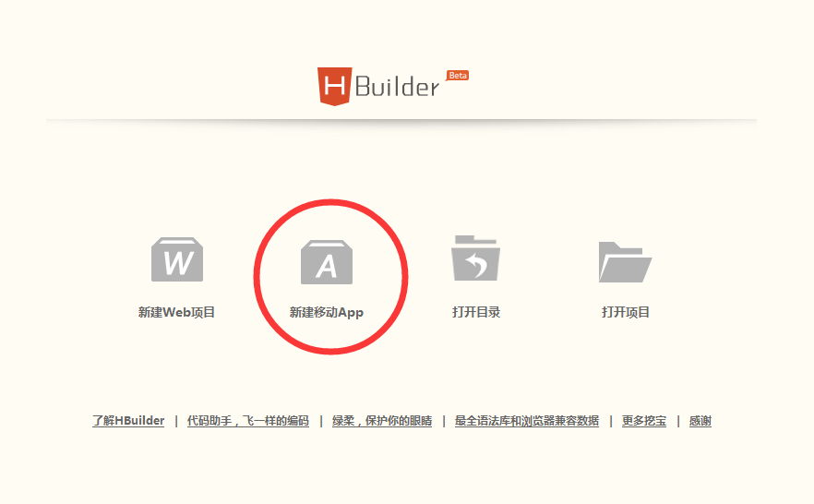Click the 新建Web项目 label
This screenshot has width=814, height=504.
pyautogui.click(x=176, y=313)
